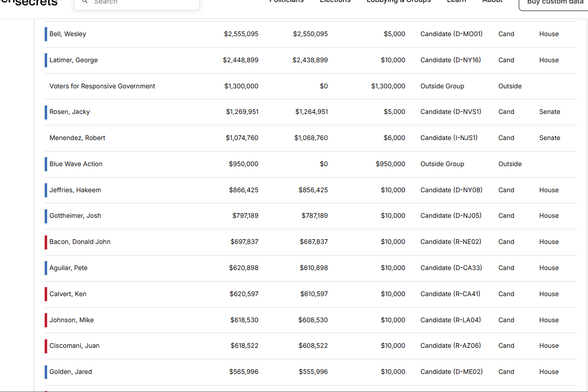Click the blue party bar beside Bell, Wesley

[x=46, y=34]
